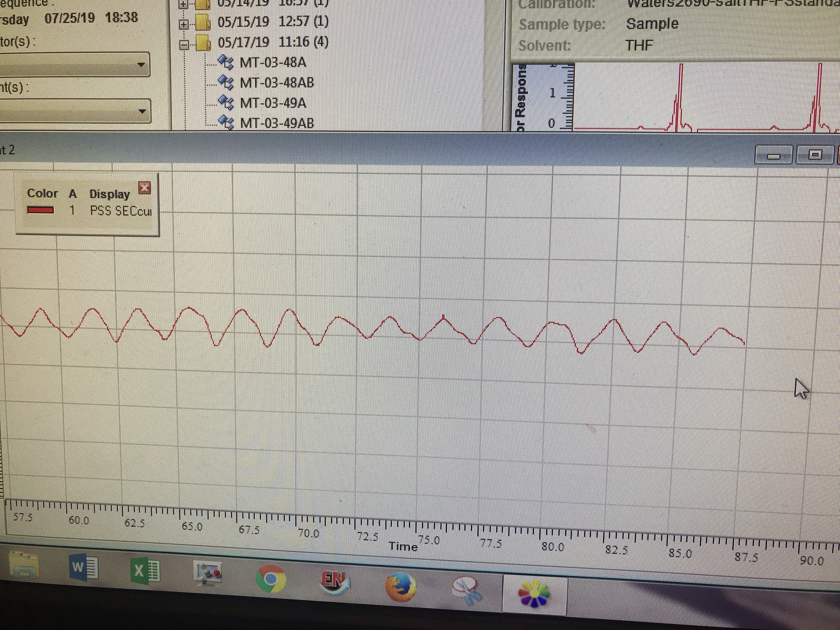Click the red color swatch in legend
The height and width of the screenshot is (630, 840).
[x=40, y=210]
